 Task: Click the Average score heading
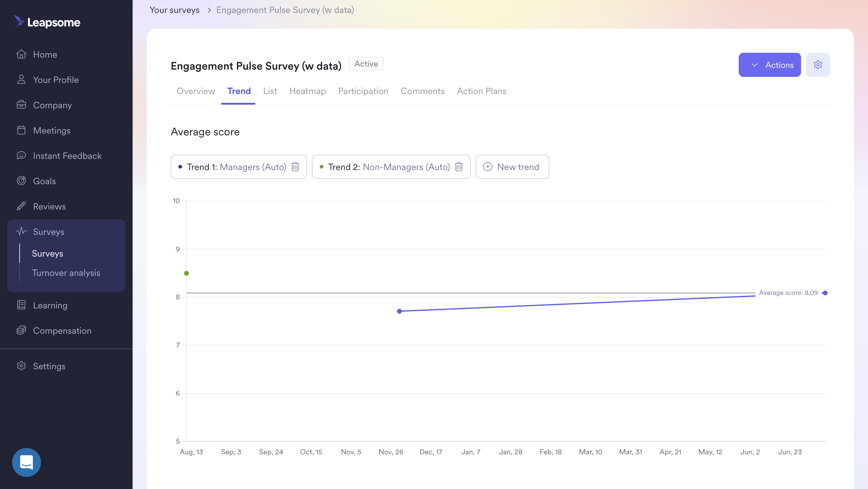tap(205, 132)
